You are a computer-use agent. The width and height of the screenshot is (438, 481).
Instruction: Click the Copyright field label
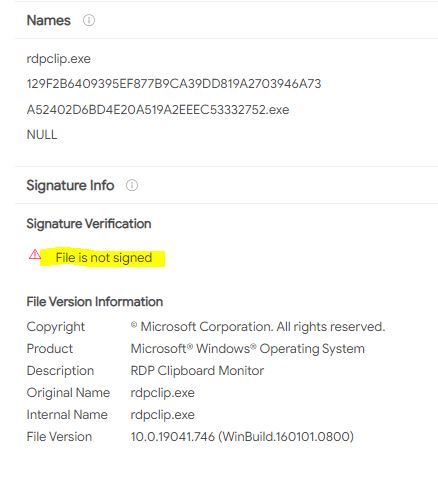[56, 327]
